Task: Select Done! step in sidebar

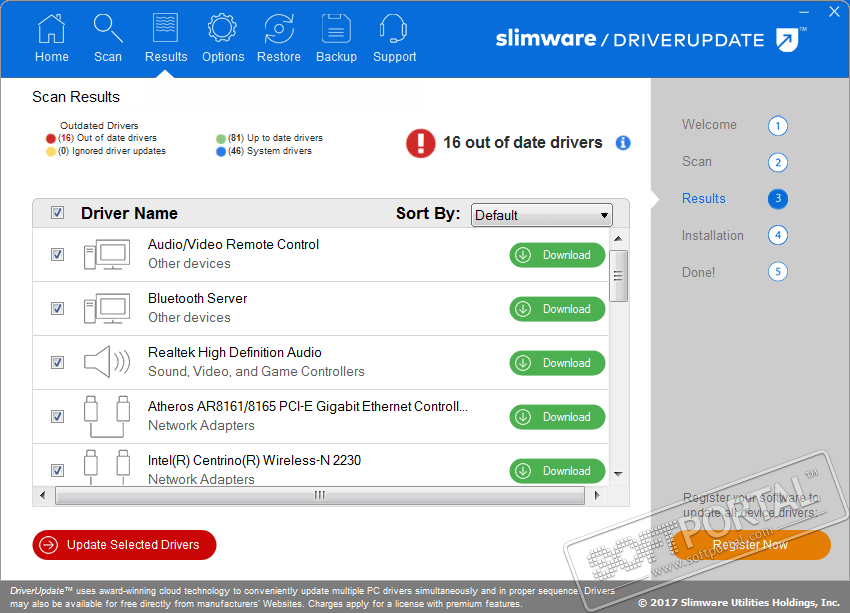Action: point(698,272)
